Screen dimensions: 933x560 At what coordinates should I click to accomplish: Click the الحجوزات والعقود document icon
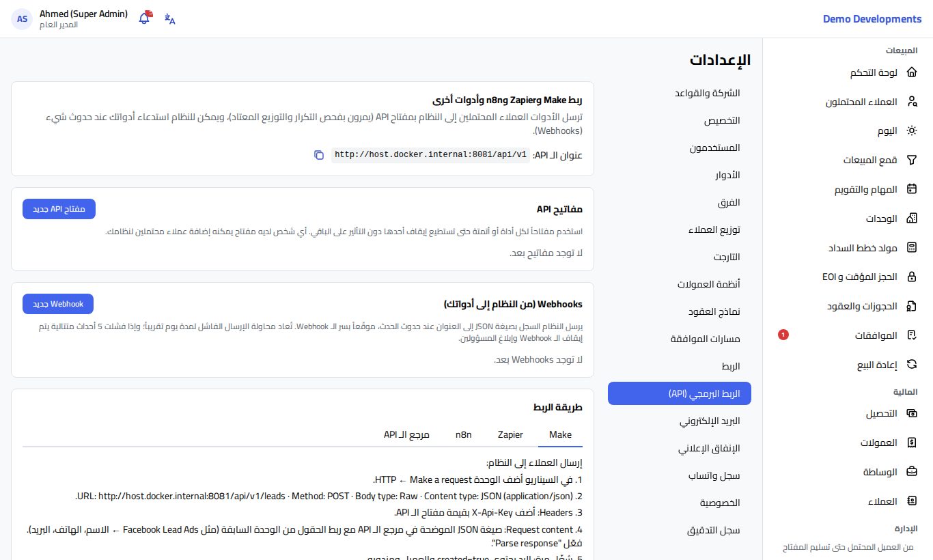(x=911, y=306)
